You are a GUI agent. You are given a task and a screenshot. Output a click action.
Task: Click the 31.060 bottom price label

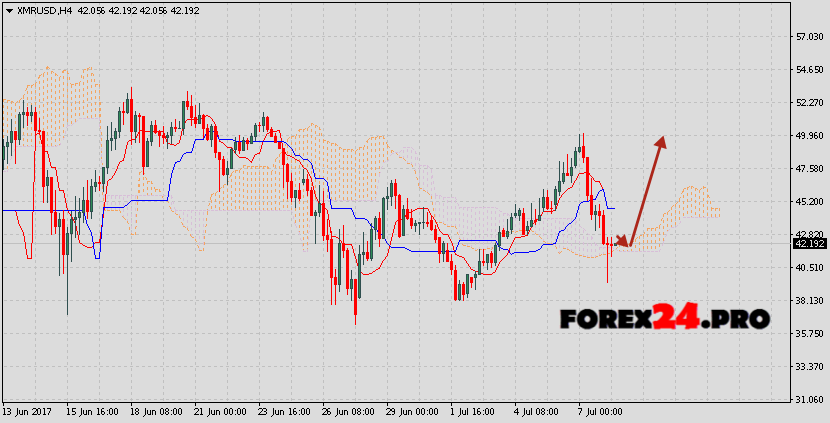click(808, 399)
